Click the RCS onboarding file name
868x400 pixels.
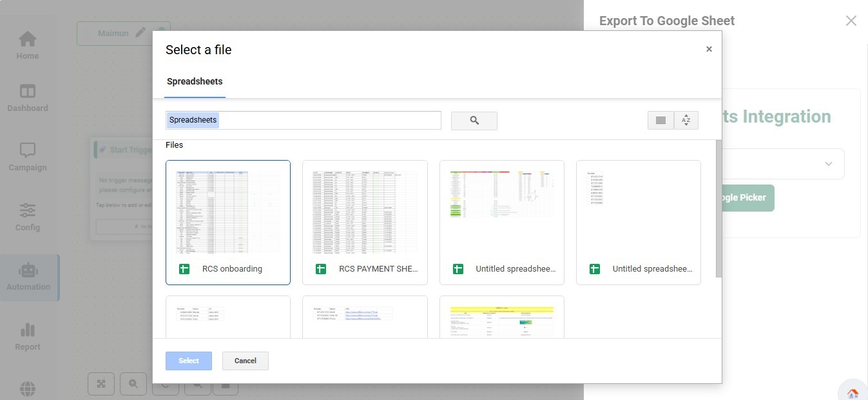click(x=232, y=269)
